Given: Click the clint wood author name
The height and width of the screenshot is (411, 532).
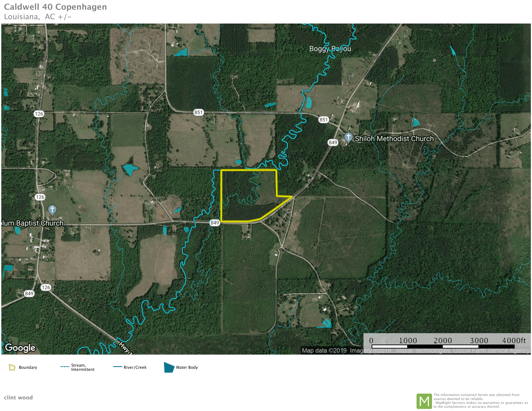Looking at the screenshot, I should [x=18, y=398].
